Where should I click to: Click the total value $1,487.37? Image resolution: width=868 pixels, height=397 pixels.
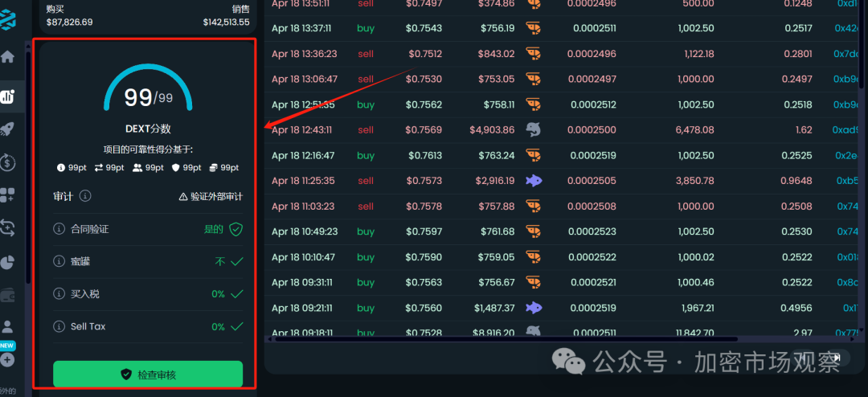tap(494, 308)
